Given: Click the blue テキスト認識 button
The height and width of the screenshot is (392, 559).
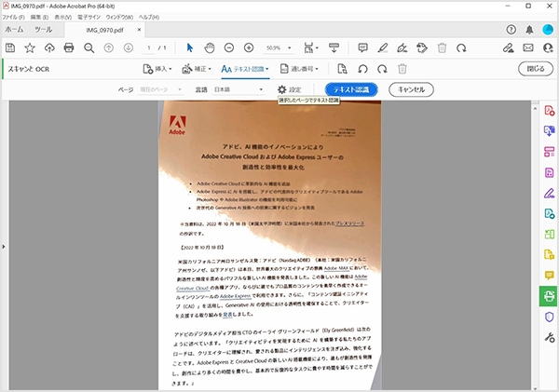Looking at the screenshot, I should 351,89.
